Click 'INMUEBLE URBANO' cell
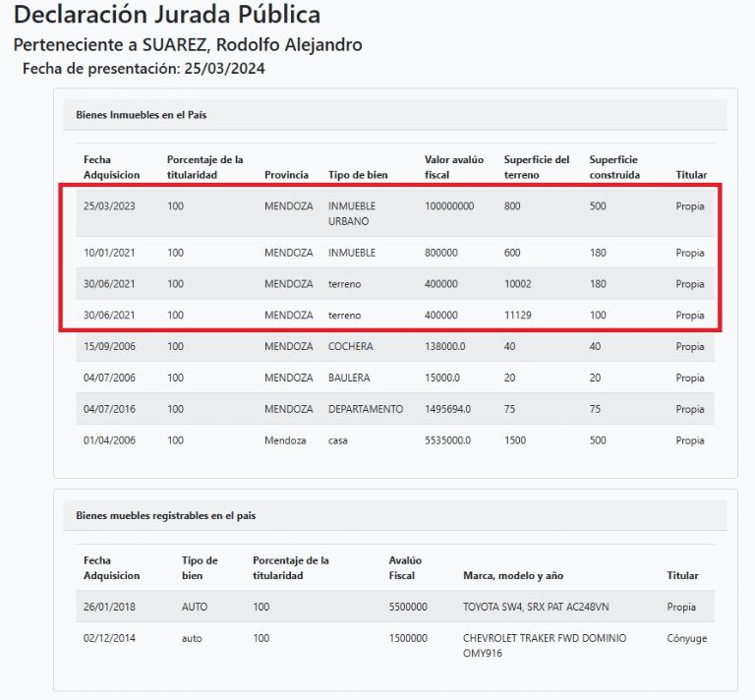 click(x=352, y=213)
